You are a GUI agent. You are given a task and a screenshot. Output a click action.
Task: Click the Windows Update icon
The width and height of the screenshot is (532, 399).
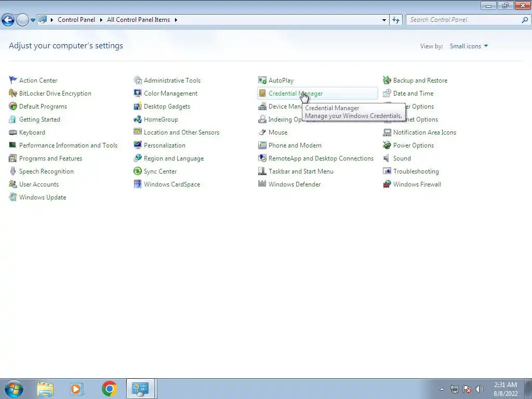13,197
